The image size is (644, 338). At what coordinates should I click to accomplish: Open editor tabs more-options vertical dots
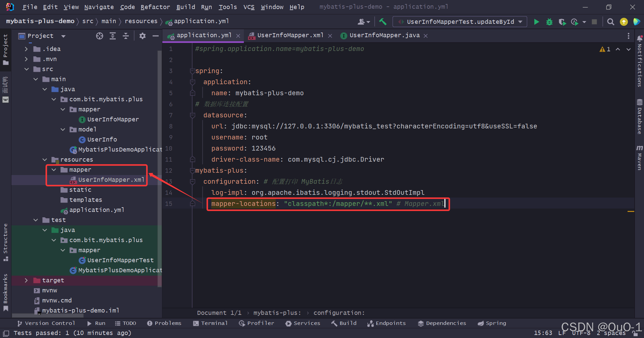[x=629, y=36]
